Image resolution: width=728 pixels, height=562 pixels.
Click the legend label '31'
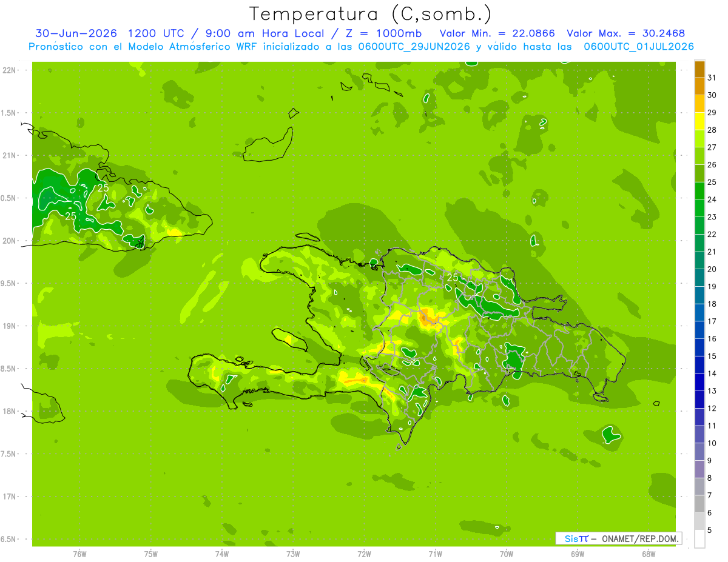pyautogui.click(x=712, y=77)
